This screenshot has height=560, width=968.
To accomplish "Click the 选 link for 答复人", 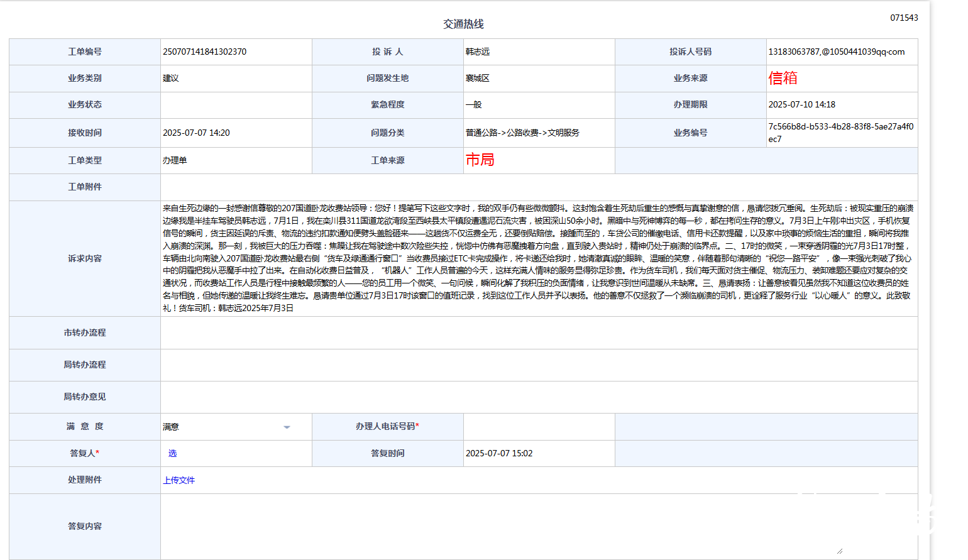I will 172,453.
